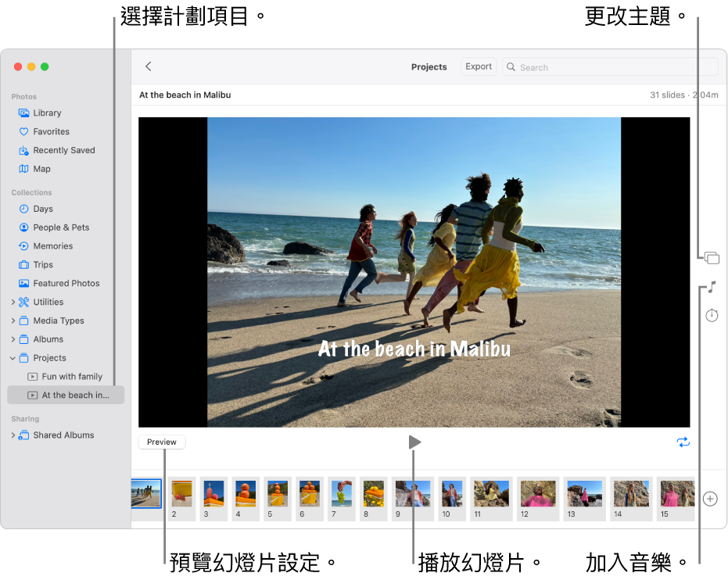This screenshot has width=728, height=580.
Task: Toggle the slideshow loop button
Action: tap(683, 442)
